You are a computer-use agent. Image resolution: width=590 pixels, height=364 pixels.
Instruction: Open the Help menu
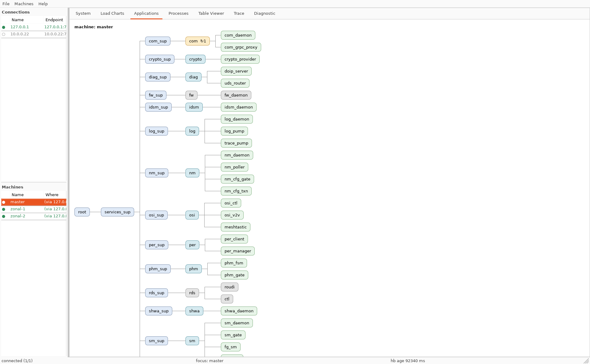coord(43,4)
